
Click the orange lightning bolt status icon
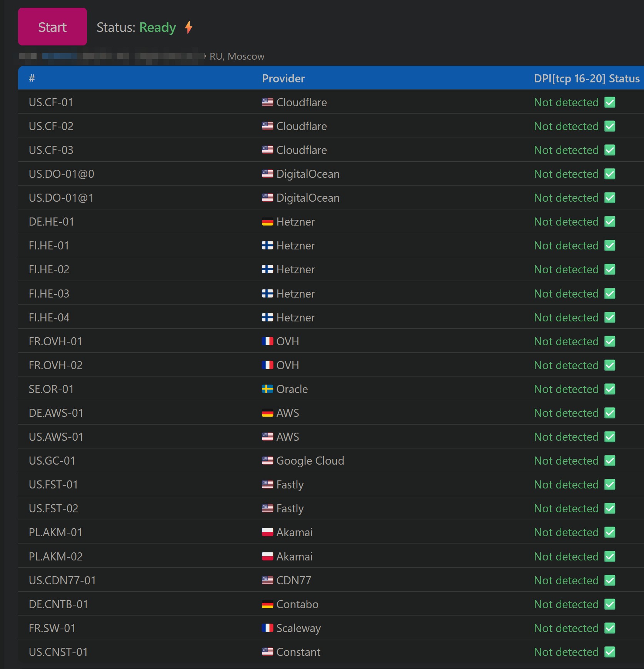pos(189,27)
